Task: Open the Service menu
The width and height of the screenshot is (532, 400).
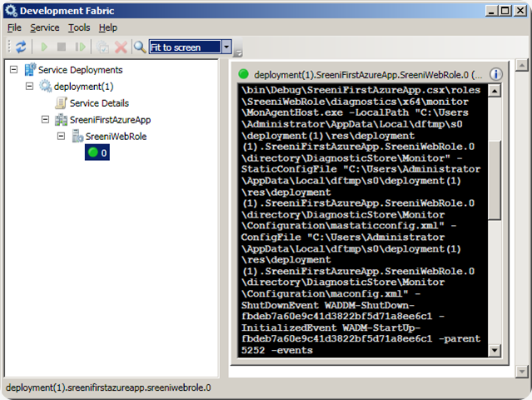Action: coord(45,27)
